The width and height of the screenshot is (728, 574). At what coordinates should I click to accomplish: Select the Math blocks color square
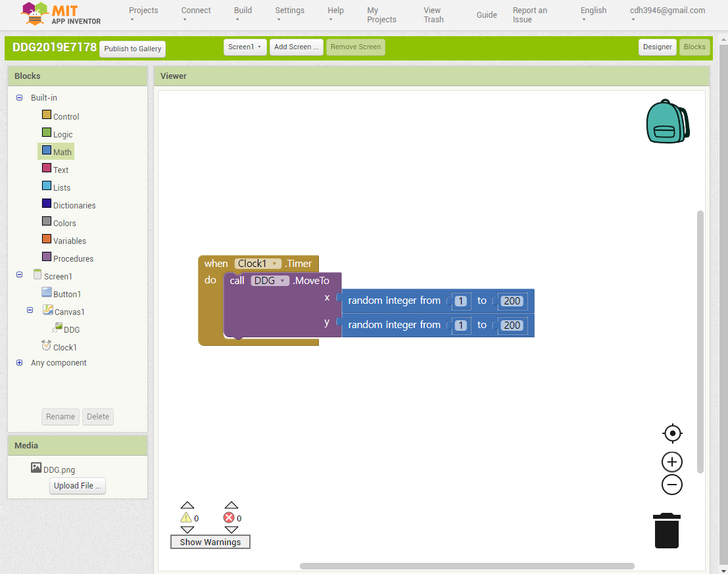(47, 150)
